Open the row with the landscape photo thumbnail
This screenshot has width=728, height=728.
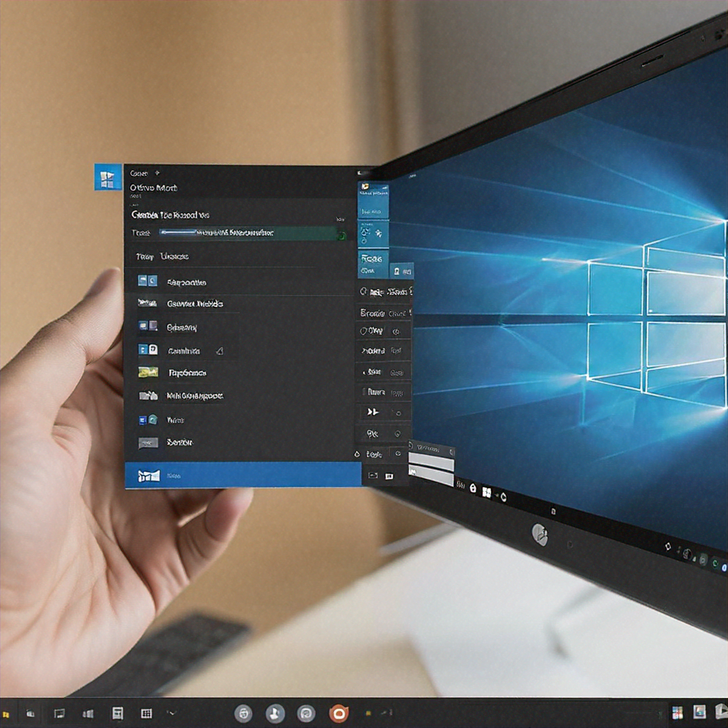click(x=239, y=373)
